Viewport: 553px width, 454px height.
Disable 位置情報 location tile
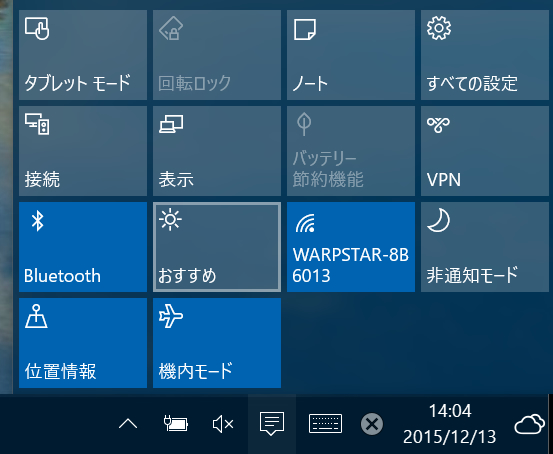[x=83, y=343]
